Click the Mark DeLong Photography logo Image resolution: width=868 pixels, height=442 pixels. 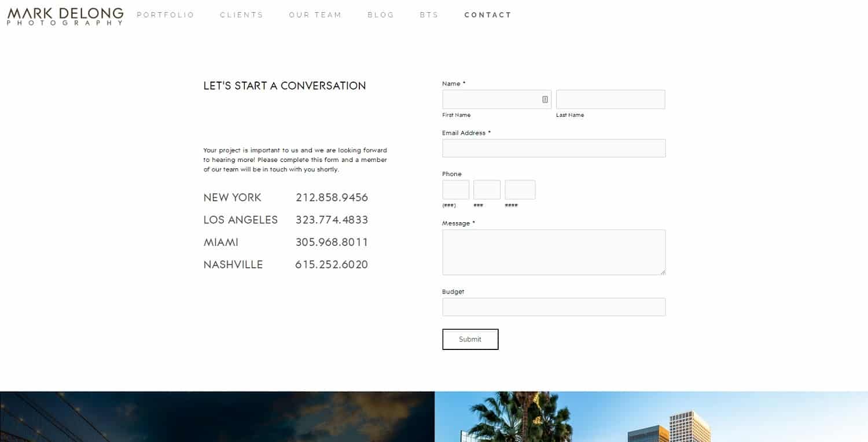65,16
